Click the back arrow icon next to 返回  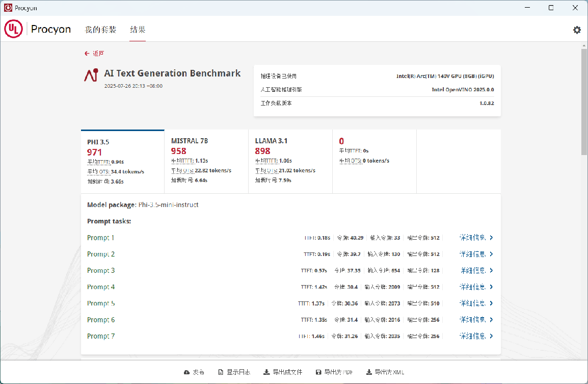click(87, 54)
